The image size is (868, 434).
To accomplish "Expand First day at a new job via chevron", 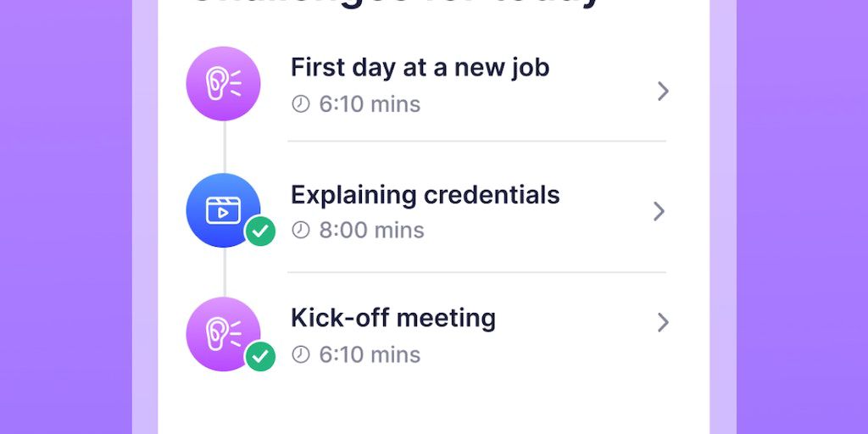I will click(x=663, y=91).
